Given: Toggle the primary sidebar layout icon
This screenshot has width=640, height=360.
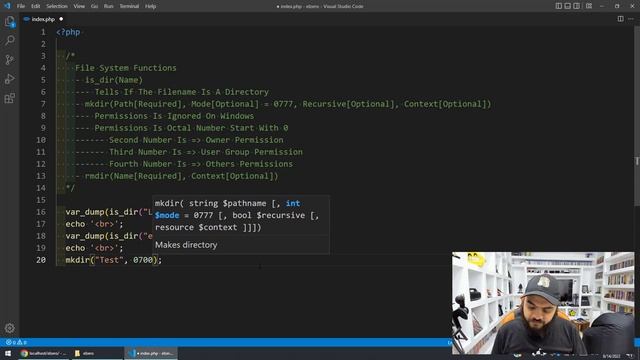Looking at the screenshot, I should coord(558,6).
